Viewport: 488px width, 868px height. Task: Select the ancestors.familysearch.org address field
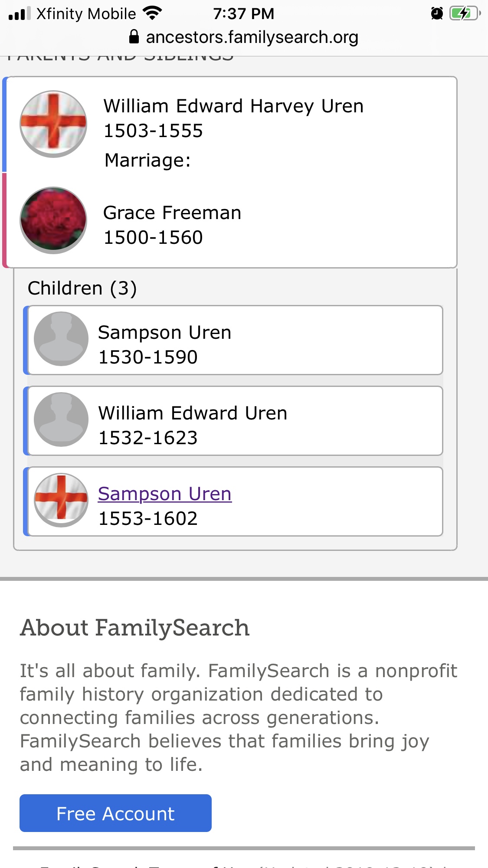click(252, 37)
